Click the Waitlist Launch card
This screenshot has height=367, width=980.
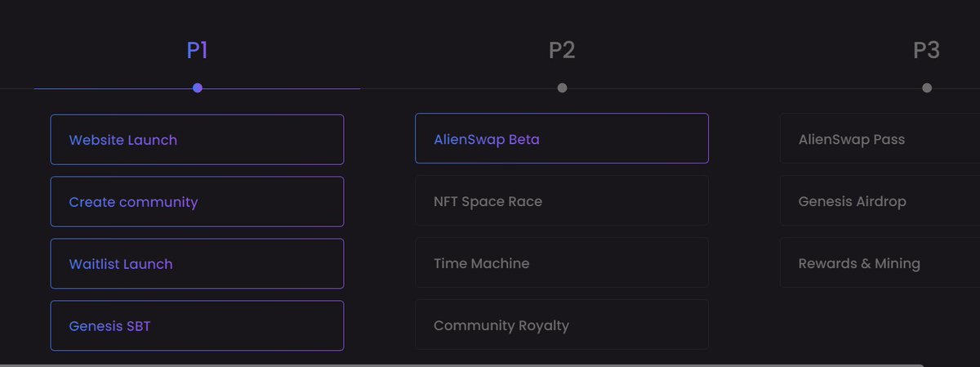197,264
